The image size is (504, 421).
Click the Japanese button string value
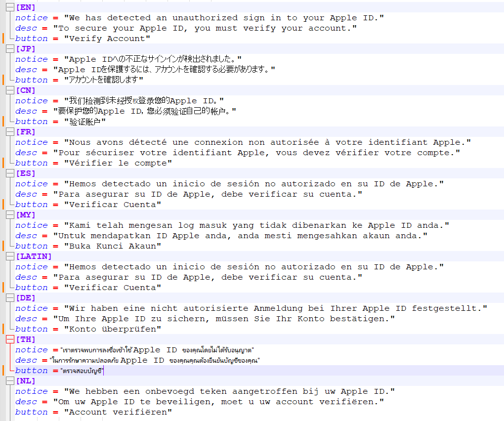coord(103,80)
